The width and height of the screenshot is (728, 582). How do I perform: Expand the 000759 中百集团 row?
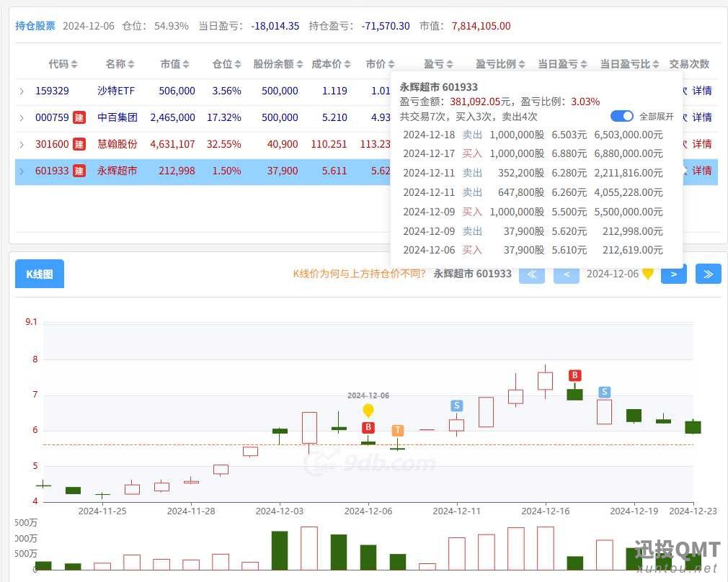pyautogui.click(x=22, y=118)
